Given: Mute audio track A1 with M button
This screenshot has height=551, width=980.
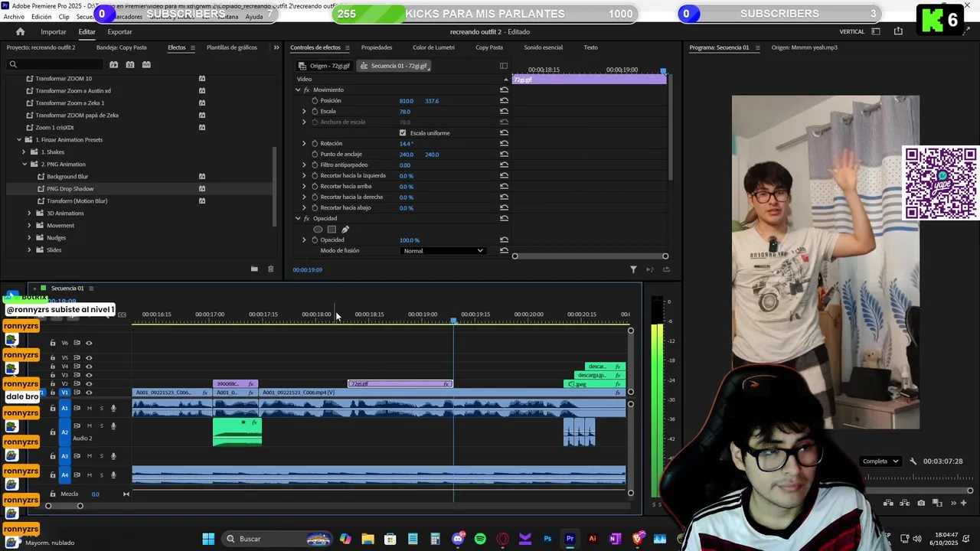Looking at the screenshot, I should (89, 408).
